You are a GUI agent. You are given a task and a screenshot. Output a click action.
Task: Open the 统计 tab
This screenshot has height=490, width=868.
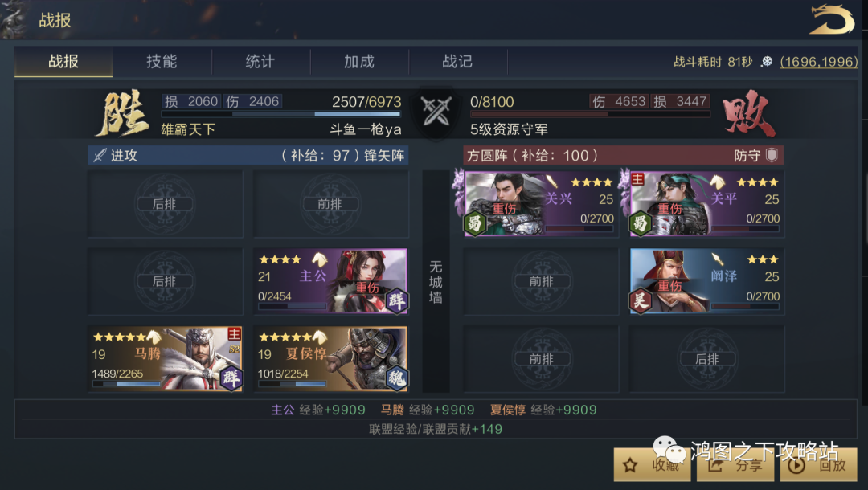(x=260, y=61)
